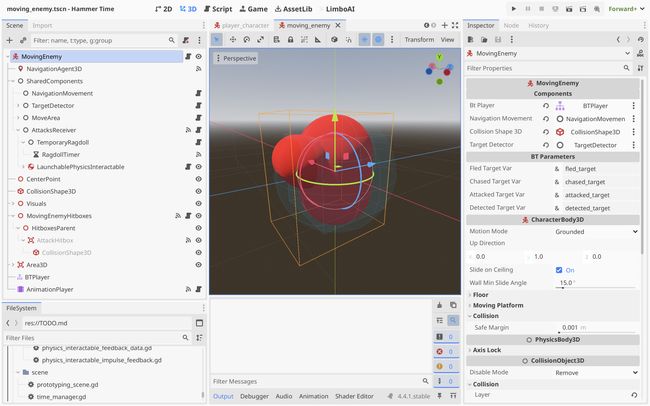Toggle visibility of CenterPoint node
Image resolution: width=650 pixels, height=406 pixels.
click(199, 179)
